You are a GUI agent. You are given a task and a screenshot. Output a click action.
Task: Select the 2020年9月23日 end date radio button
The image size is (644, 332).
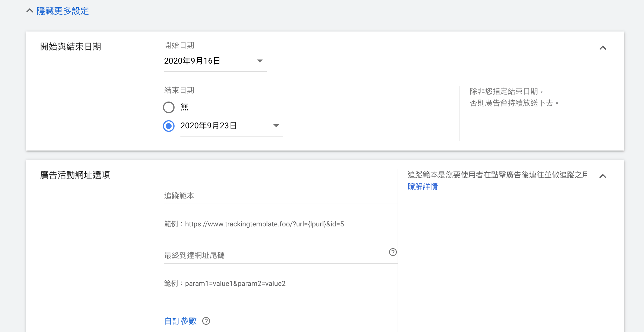click(169, 126)
